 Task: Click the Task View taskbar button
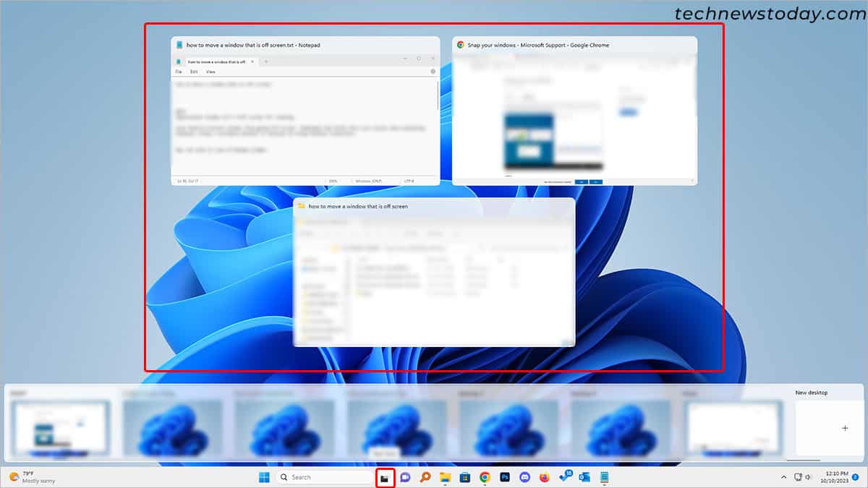[x=386, y=478]
